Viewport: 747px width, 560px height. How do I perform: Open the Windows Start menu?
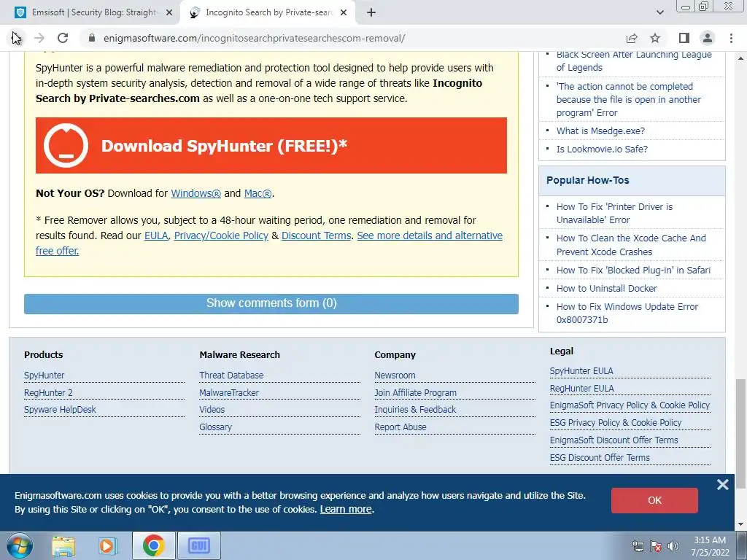[x=20, y=545]
